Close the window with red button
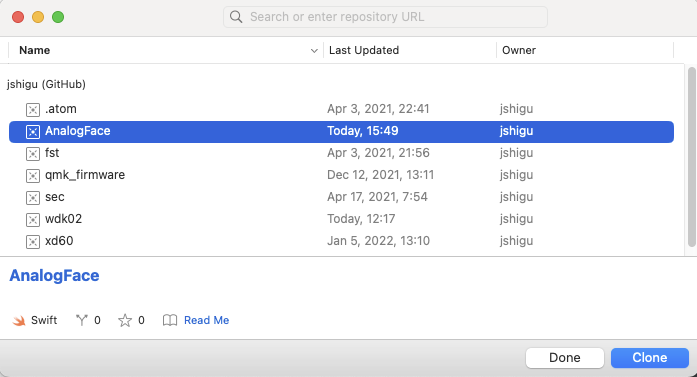 click(x=18, y=17)
